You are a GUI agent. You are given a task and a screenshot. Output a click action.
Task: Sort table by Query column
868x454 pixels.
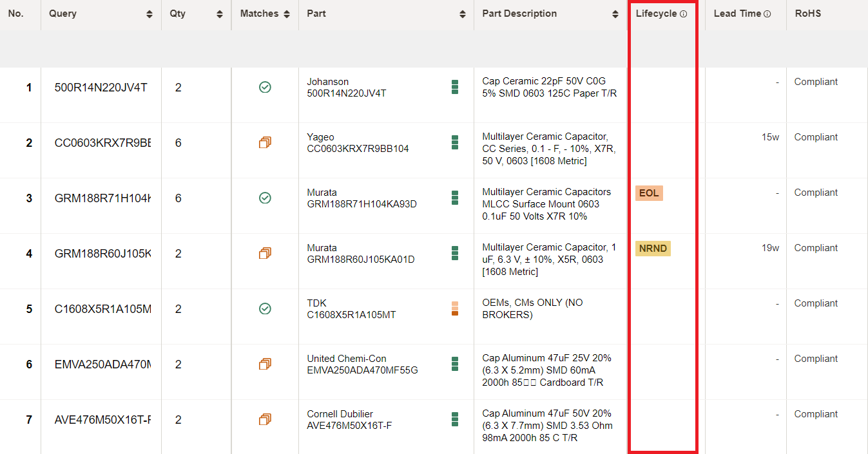(x=149, y=14)
